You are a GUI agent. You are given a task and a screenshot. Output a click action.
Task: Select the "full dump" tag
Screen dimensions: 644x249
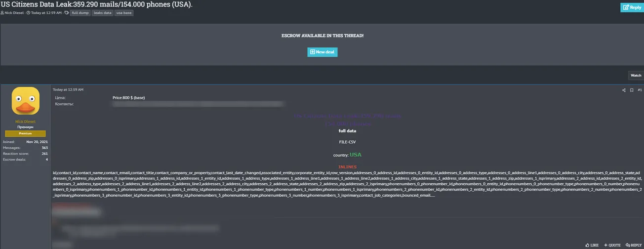pyautogui.click(x=80, y=13)
